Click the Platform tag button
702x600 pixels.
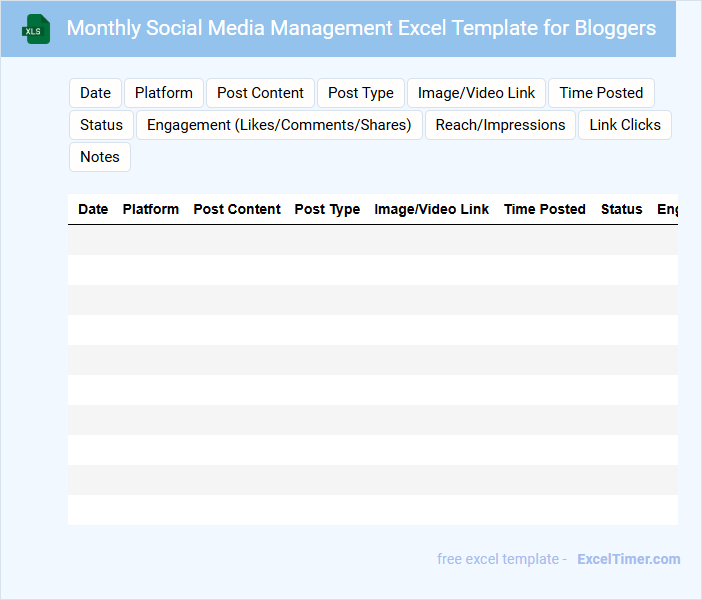[164, 93]
